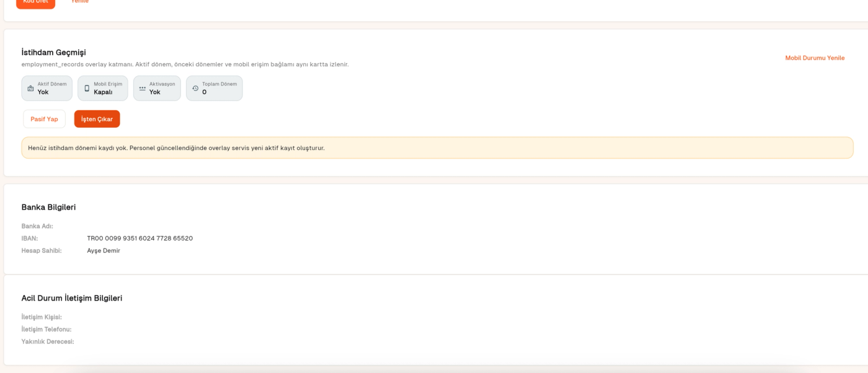Click the İletişim Telefonu label
Viewport: 868px width, 373px height.
click(46, 330)
